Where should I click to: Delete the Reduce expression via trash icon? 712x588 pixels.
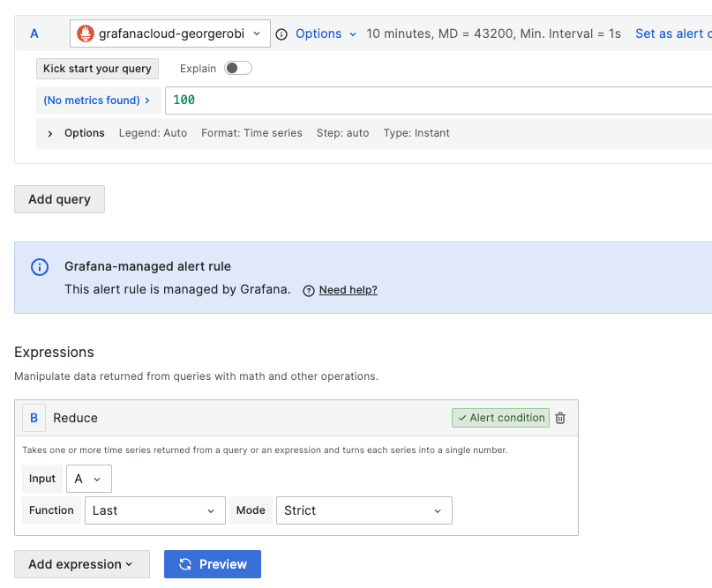(560, 418)
